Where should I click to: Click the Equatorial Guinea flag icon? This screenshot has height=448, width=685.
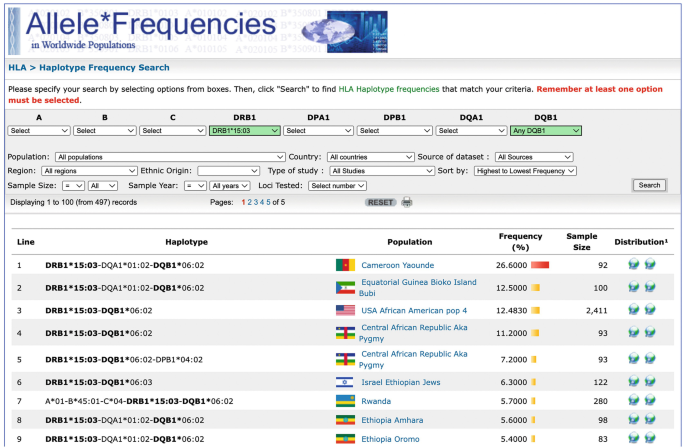[x=345, y=288]
